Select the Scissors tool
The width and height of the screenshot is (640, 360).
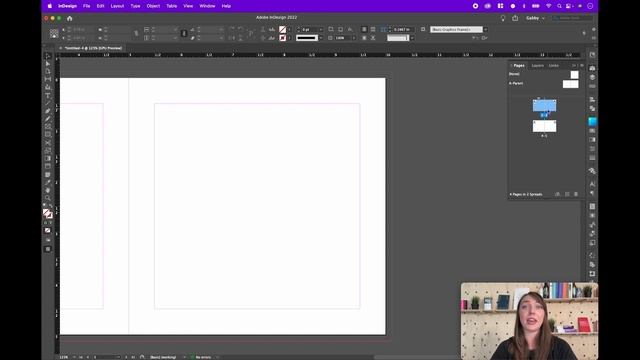[48, 142]
